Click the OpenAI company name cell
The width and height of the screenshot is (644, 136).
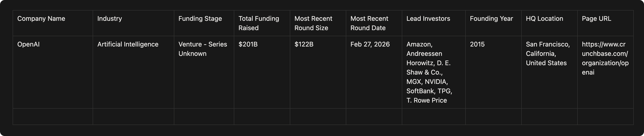click(x=28, y=44)
